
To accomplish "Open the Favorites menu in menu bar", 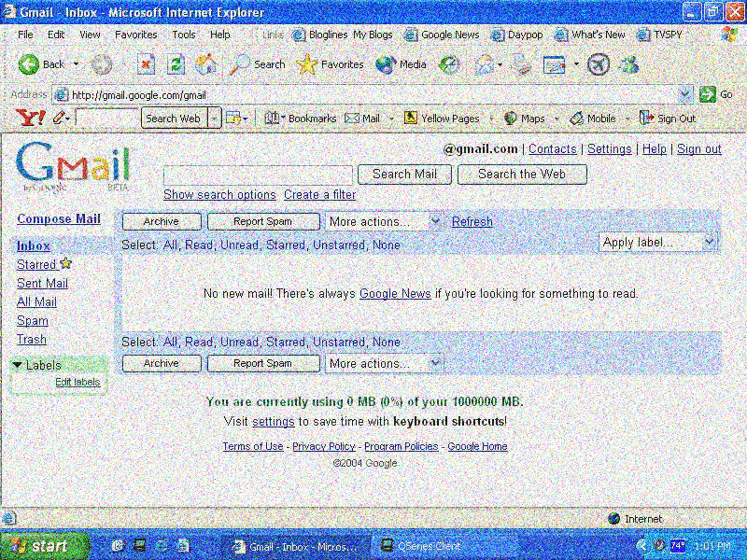I will pos(135,35).
